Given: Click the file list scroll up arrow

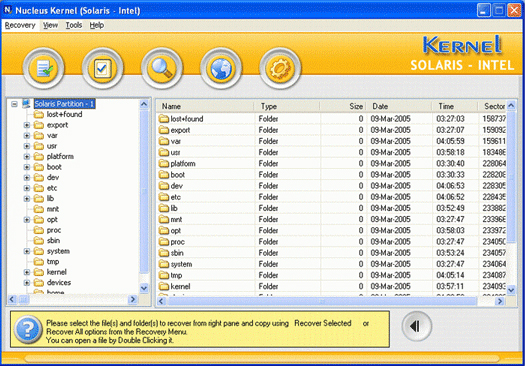Looking at the screenshot, I should [x=511, y=106].
